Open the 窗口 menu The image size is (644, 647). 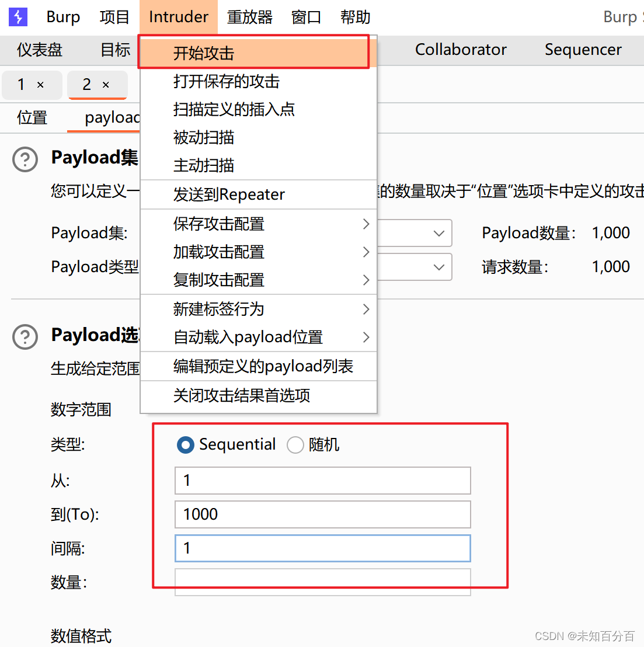[x=306, y=17]
